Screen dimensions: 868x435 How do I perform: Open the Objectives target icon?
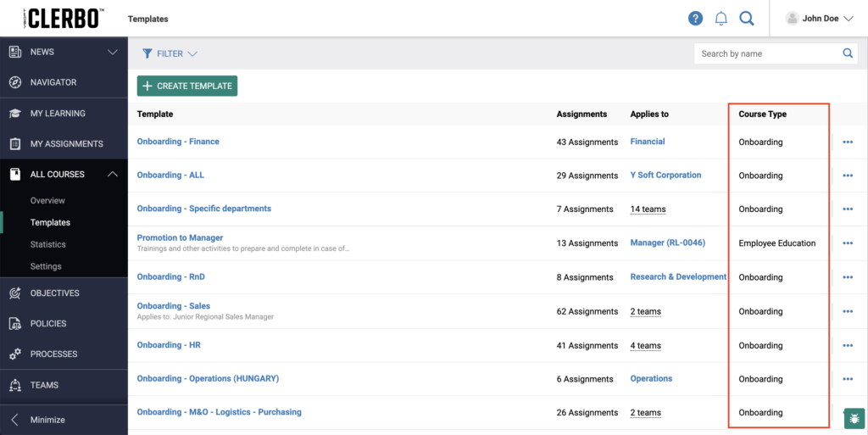15,293
